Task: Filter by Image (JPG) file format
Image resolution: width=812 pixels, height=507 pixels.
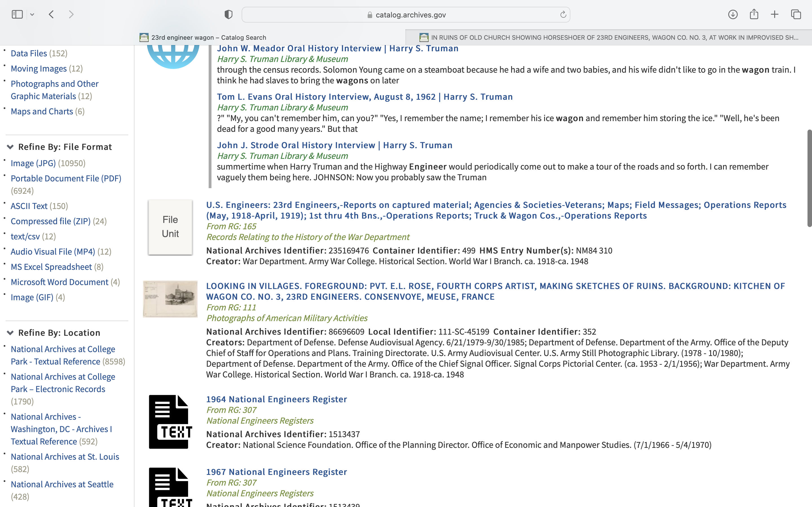Action: click(x=33, y=163)
